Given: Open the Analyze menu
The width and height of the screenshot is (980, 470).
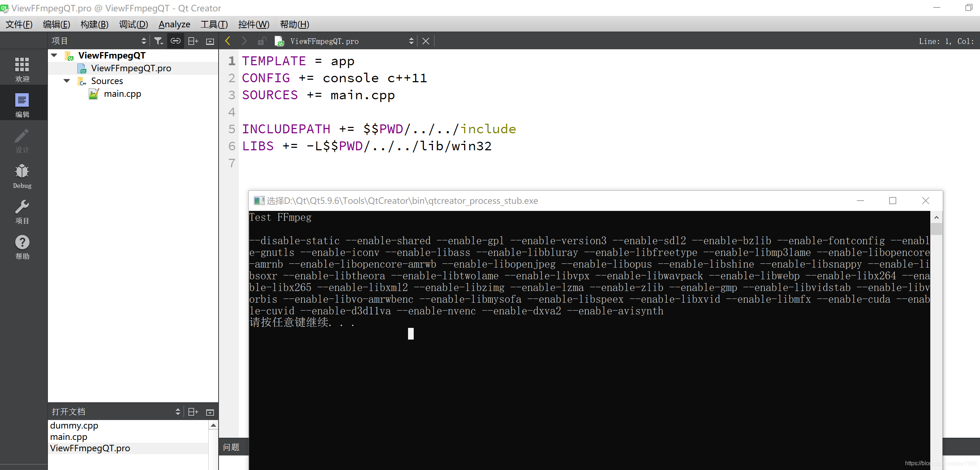Looking at the screenshot, I should point(174,24).
